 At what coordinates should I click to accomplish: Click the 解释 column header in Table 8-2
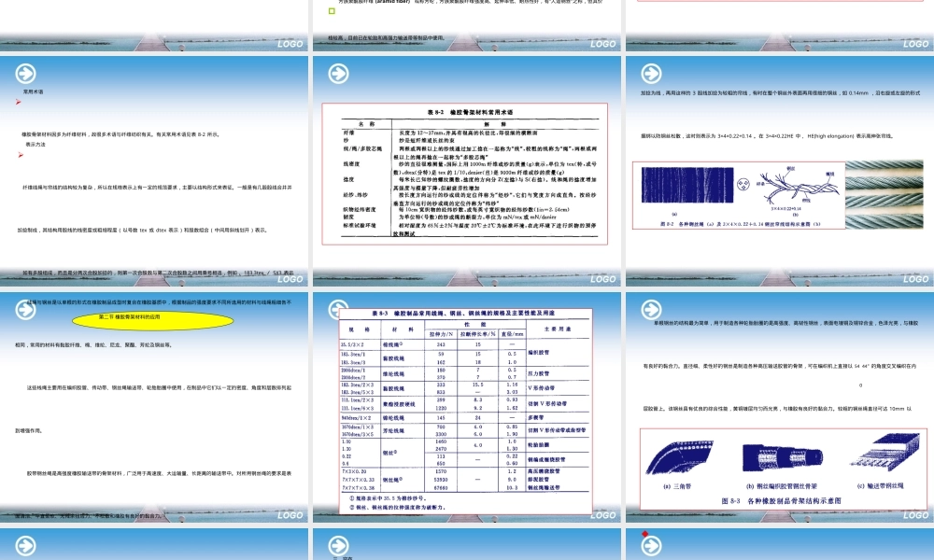495,124
